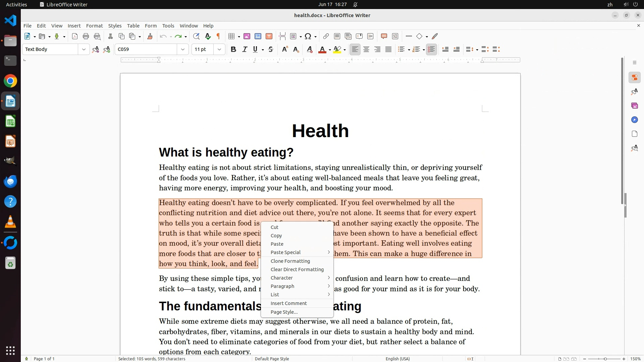
Task: Toggle Italic formatting
Action: [x=245, y=50]
